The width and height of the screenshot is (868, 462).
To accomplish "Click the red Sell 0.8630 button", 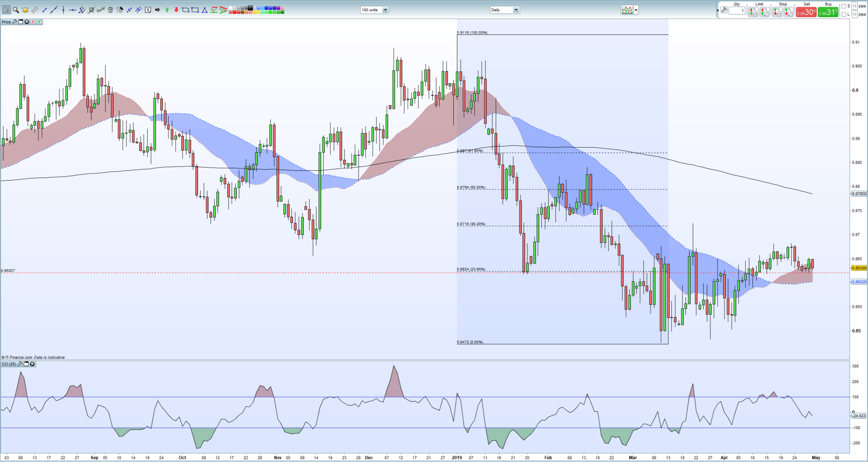I will (x=806, y=12).
